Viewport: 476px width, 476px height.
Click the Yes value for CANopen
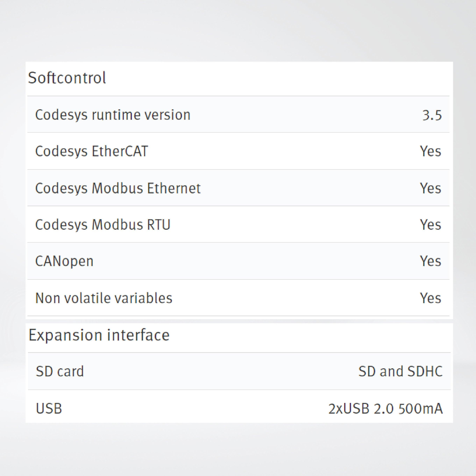coord(430,261)
